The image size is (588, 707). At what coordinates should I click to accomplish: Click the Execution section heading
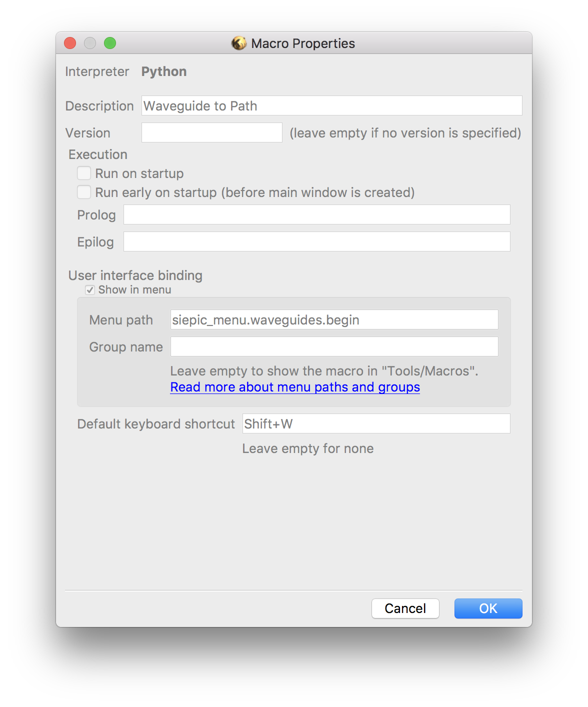[x=97, y=154]
